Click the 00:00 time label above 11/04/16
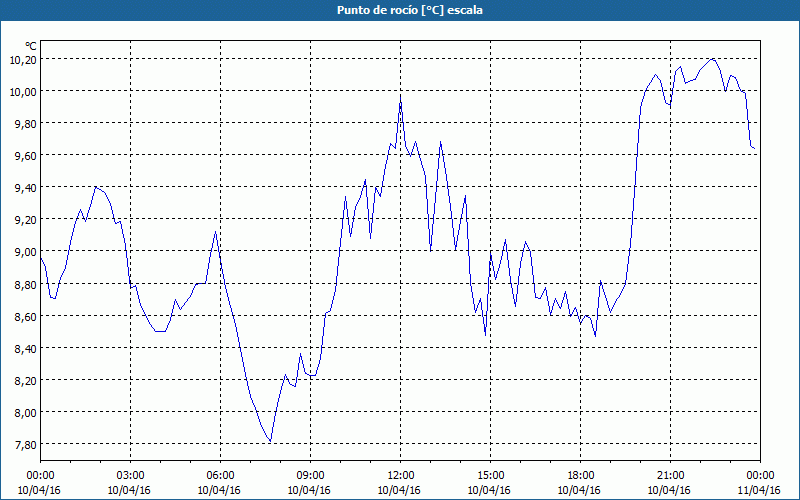This screenshot has height=500, width=800. [x=760, y=476]
